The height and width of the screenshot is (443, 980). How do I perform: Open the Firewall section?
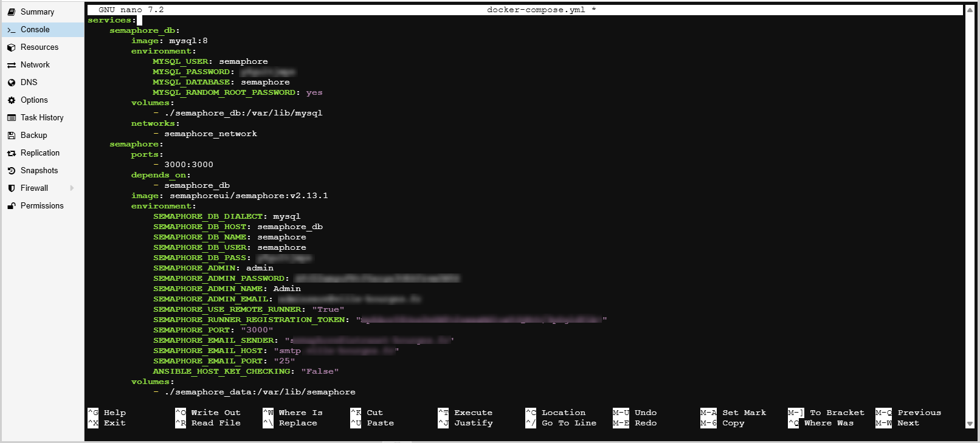34,188
